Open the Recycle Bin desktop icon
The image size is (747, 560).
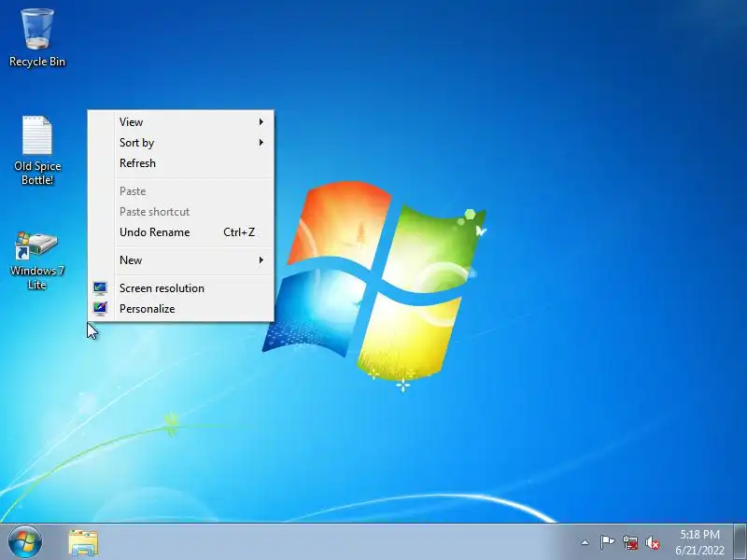pos(37,38)
